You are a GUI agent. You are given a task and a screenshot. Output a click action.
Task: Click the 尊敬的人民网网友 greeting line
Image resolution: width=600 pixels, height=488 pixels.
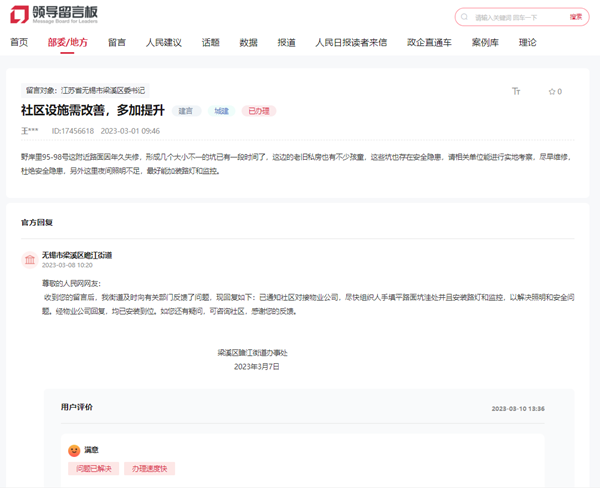pyautogui.click(x=71, y=284)
